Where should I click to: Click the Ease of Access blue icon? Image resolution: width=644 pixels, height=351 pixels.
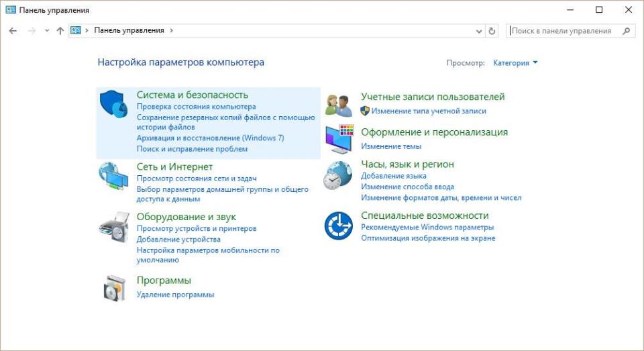(x=338, y=225)
